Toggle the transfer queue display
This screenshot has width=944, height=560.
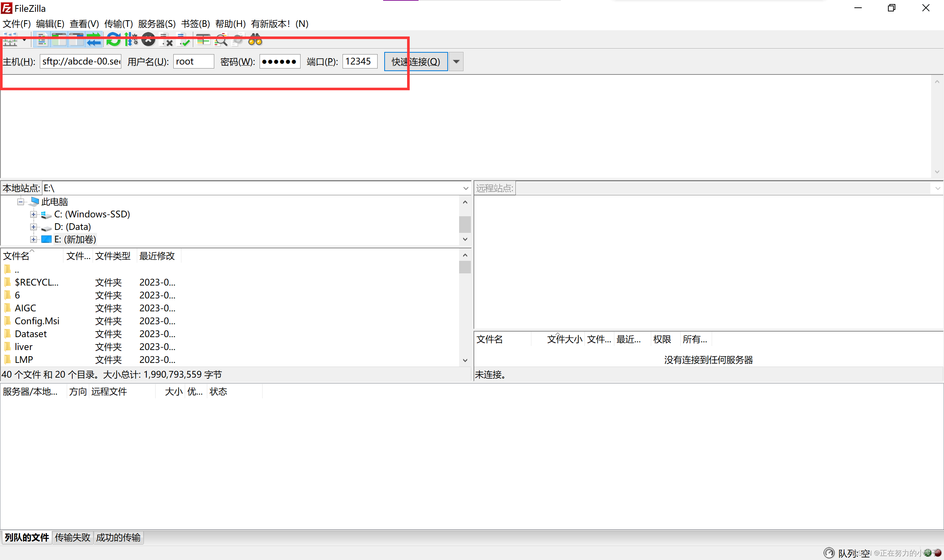(94, 40)
